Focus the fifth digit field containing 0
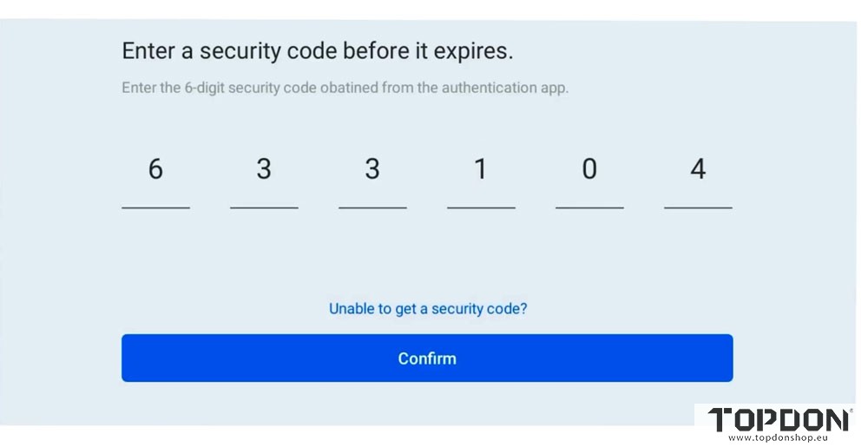This screenshot has width=868, height=447. click(589, 169)
